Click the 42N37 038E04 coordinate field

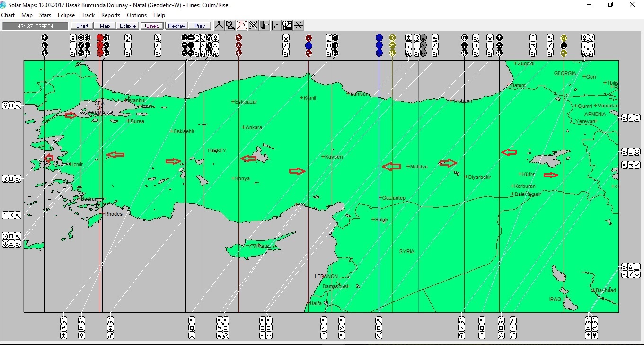pyautogui.click(x=34, y=26)
